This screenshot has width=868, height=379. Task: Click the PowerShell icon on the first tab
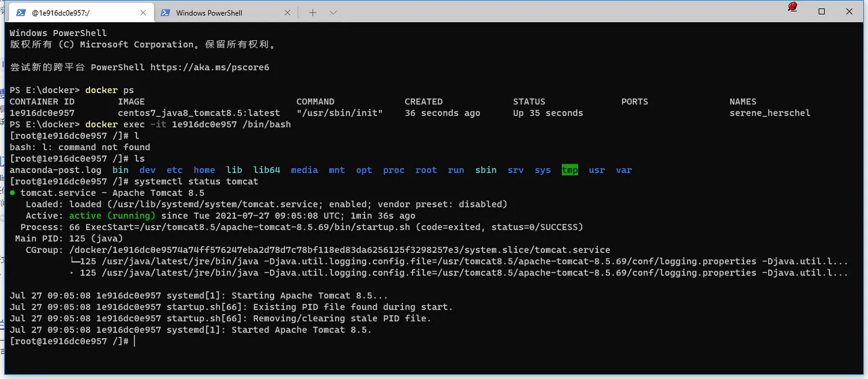(x=20, y=12)
